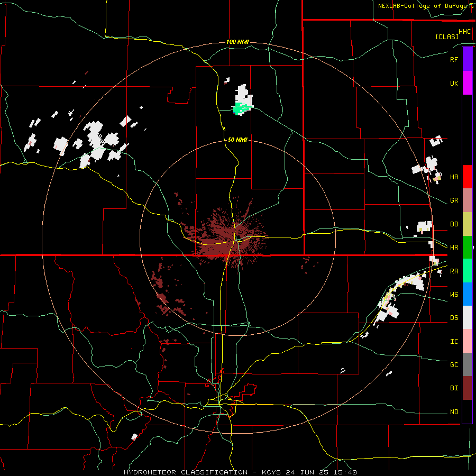
Task: Click the DS white legend swatch
Action: [467, 317]
